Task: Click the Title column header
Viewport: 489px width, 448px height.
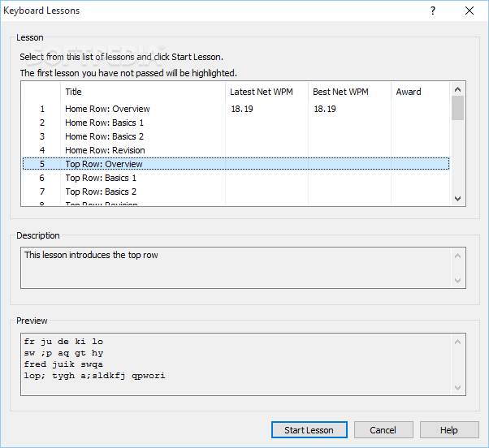Action: [143, 92]
